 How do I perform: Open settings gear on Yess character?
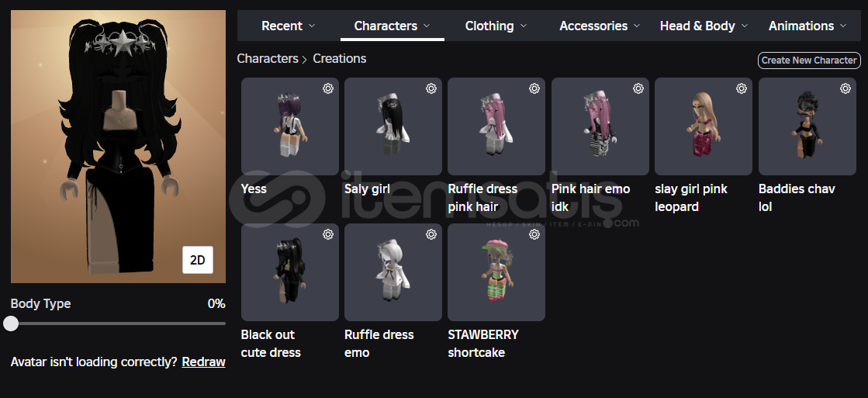click(327, 88)
